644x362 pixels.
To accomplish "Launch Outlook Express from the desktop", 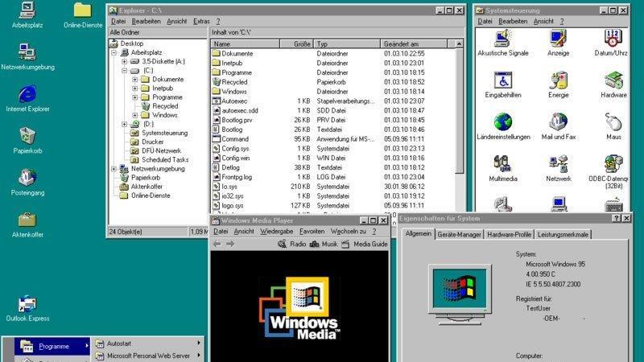I will click(x=27, y=308).
